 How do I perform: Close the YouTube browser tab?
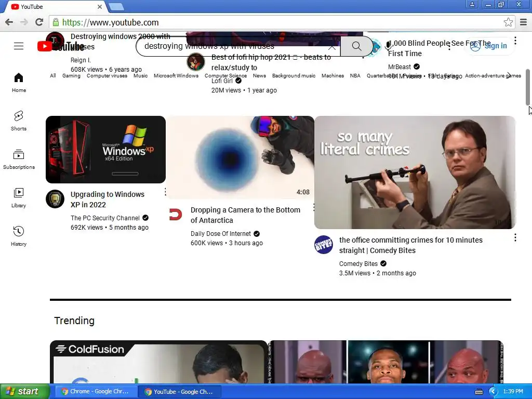tap(100, 6)
